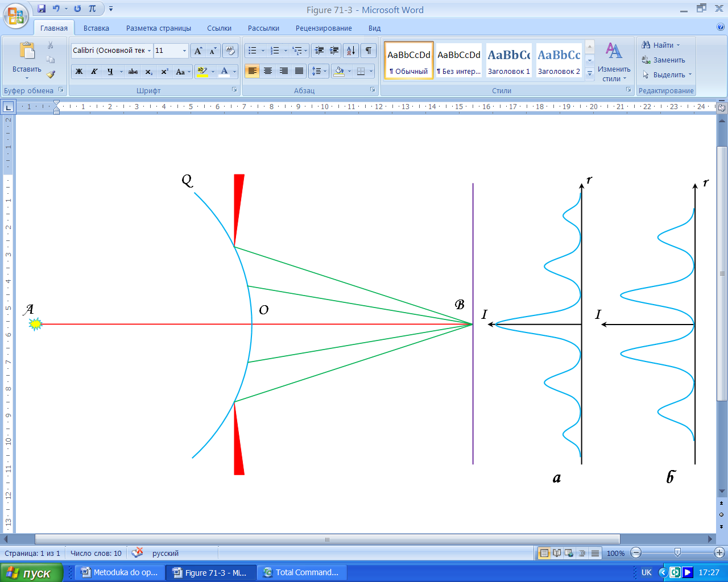The height and width of the screenshot is (582, 728).
Task: Open Word Help question mark icon
Action: tap(721, 27)
